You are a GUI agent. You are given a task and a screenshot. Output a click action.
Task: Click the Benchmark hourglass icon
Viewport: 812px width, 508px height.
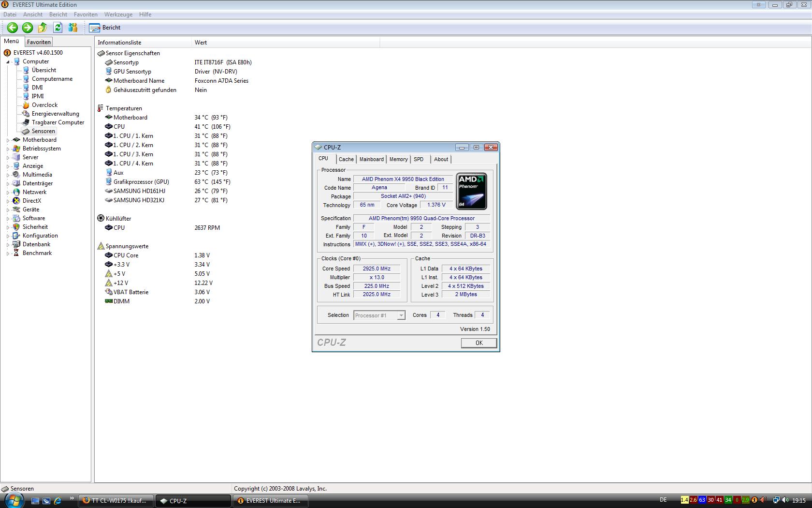pos(16,253)
